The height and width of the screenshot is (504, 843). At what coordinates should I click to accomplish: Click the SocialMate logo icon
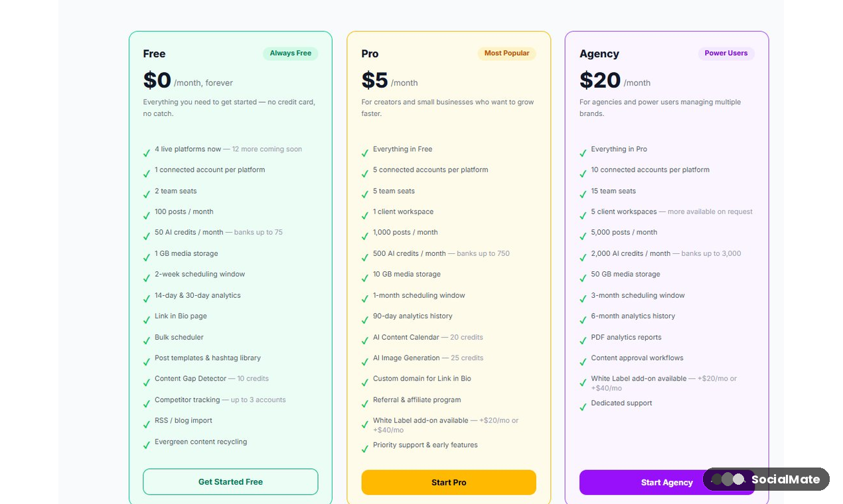[x=729, y=479]
